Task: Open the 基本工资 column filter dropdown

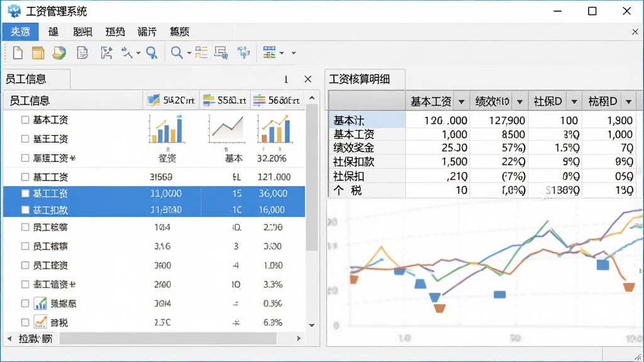Action: pos(462,102)
